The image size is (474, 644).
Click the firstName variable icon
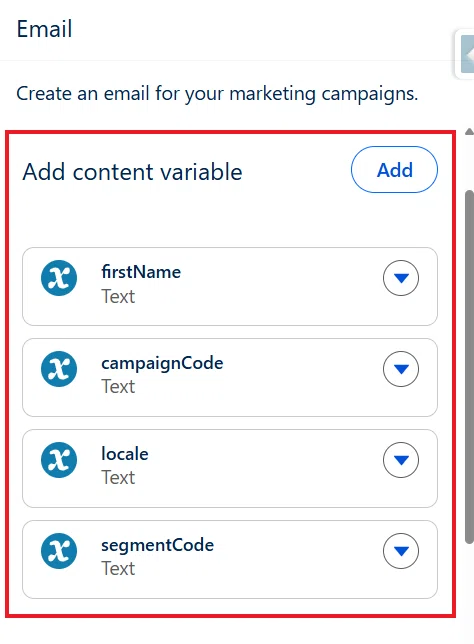(x=59, y=278)
